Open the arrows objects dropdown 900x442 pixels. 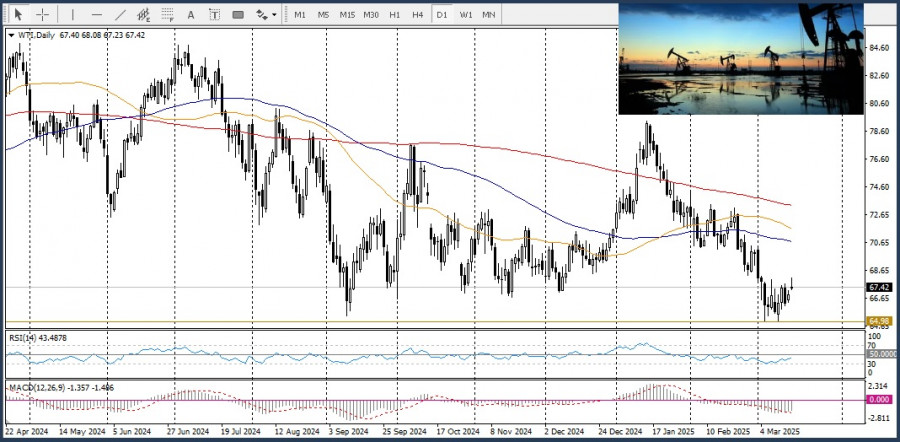265,15
